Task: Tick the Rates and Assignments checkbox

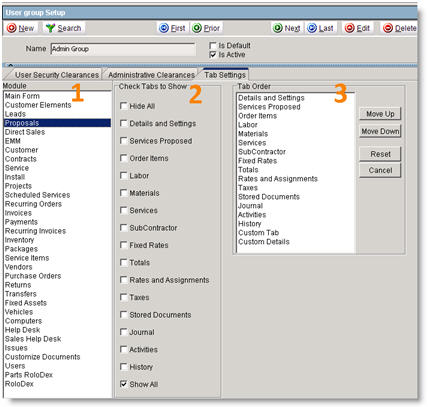Action: pyautogui.click(x=124, y=280)
